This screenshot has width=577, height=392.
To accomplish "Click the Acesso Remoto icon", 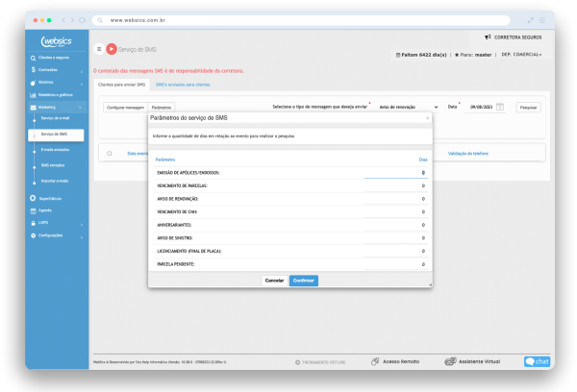I will (x=375, y=361).
